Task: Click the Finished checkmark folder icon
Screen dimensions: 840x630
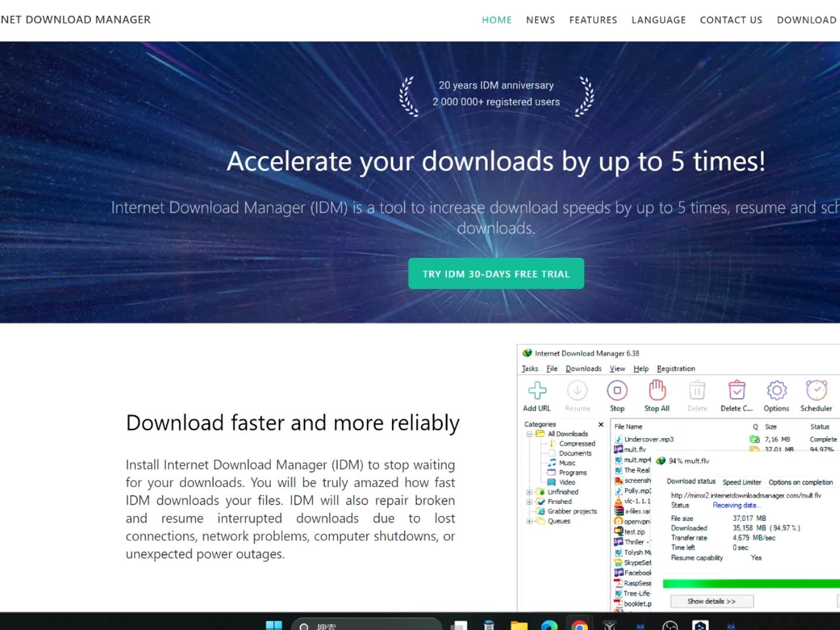Action: [540, 502]
